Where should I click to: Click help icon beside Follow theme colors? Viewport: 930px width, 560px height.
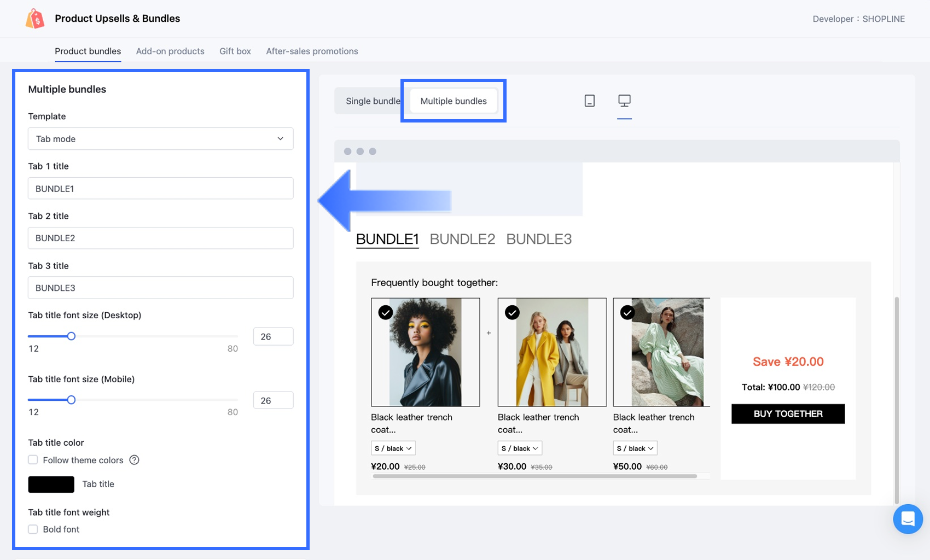point(134,460)
